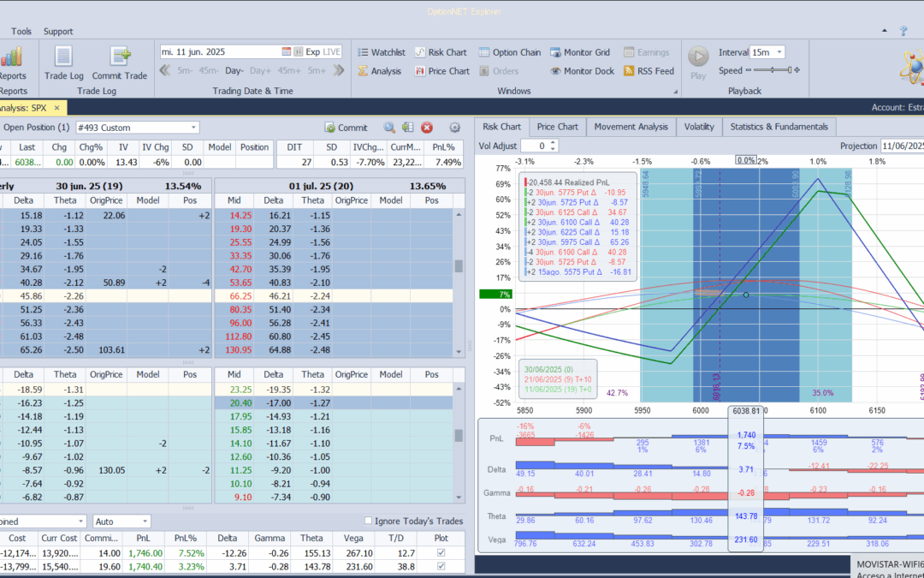Click the export sheet icon near Commit

click(408, 128)
